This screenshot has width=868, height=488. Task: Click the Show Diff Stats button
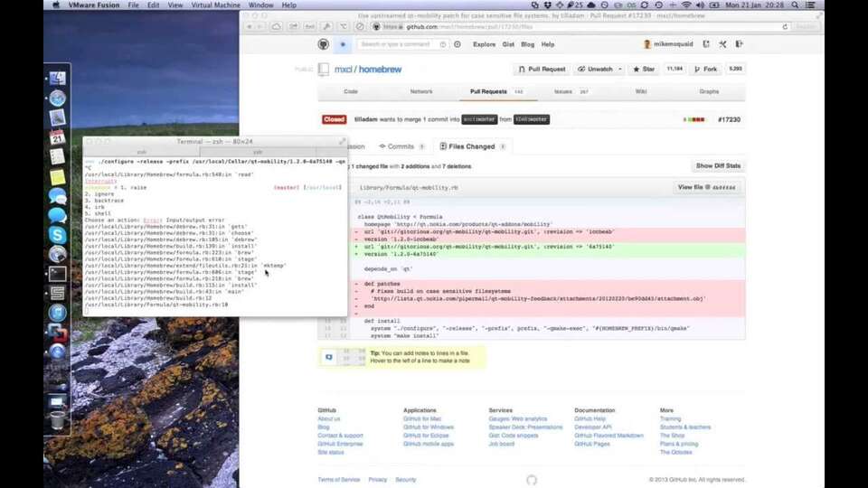(x=718, y=166)
